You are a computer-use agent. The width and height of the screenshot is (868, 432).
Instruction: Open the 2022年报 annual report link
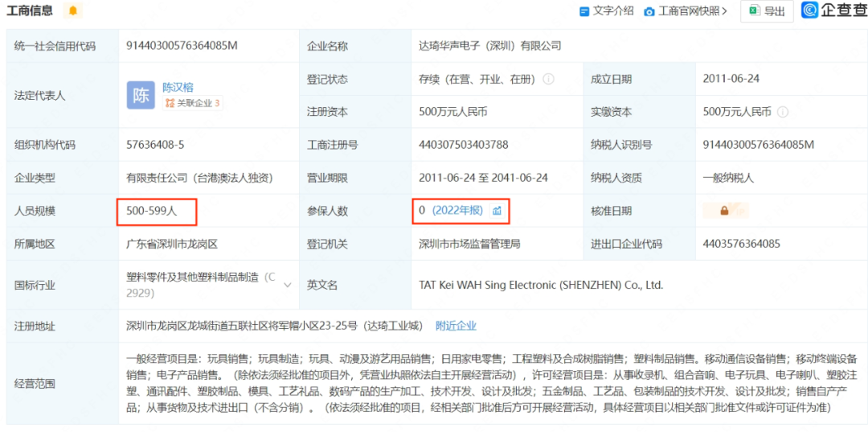(x=457, y=211)
